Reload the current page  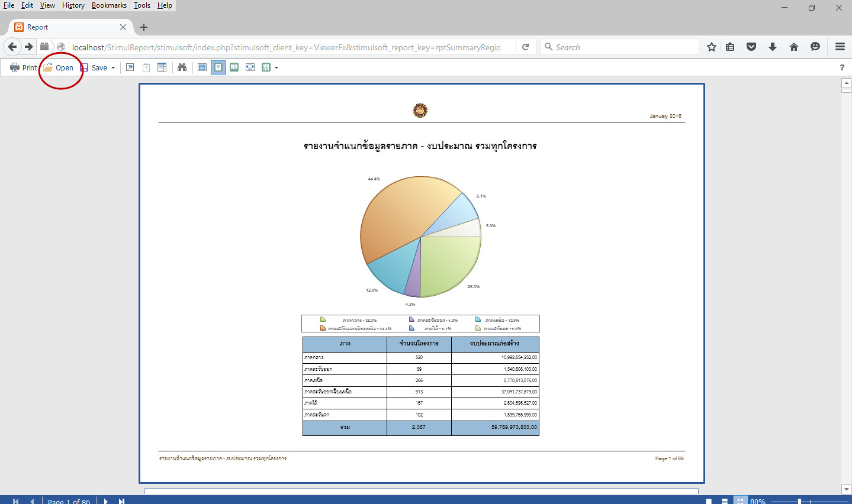[525, 47]
